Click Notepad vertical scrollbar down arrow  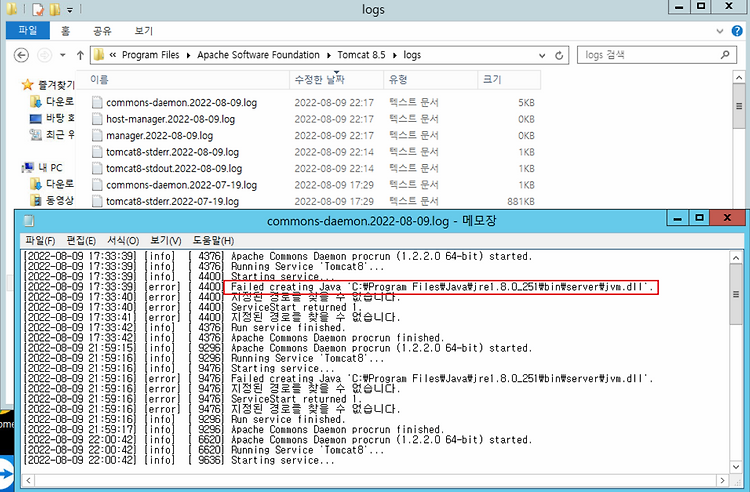point(736,467)
